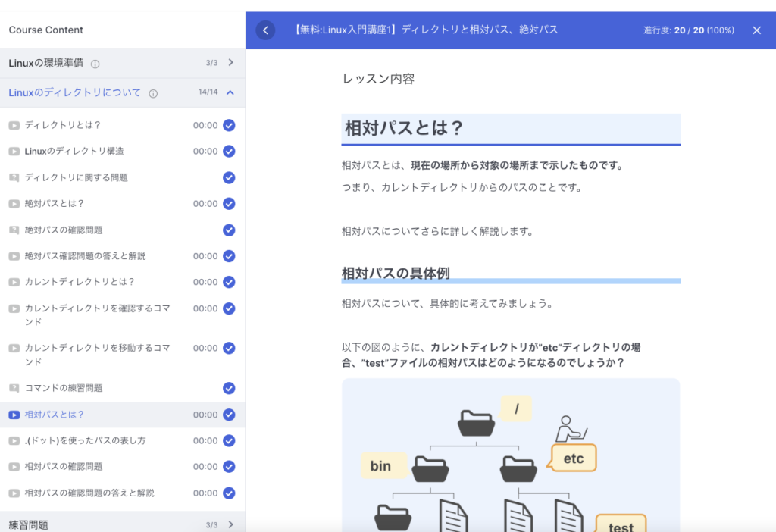Viewport: 776px width, 532px height.
Task: Toggle completion check for ディレクトリに関する問題
Action: (x=229, y=177)
